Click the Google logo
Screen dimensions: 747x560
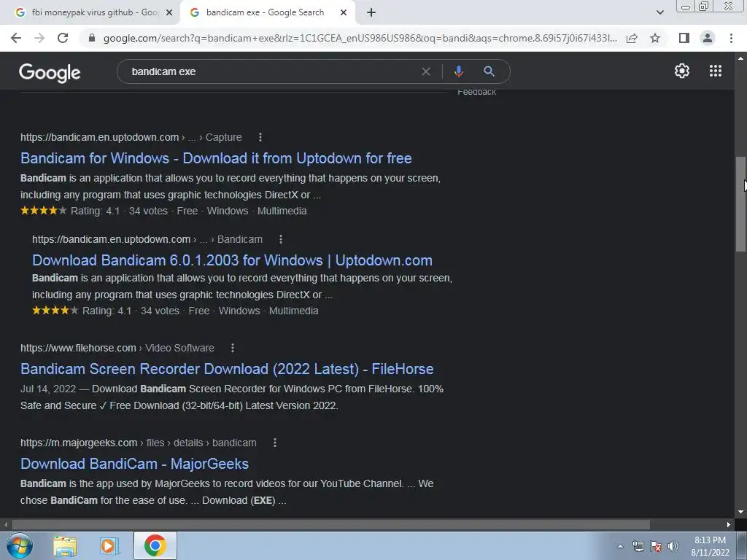50,72
